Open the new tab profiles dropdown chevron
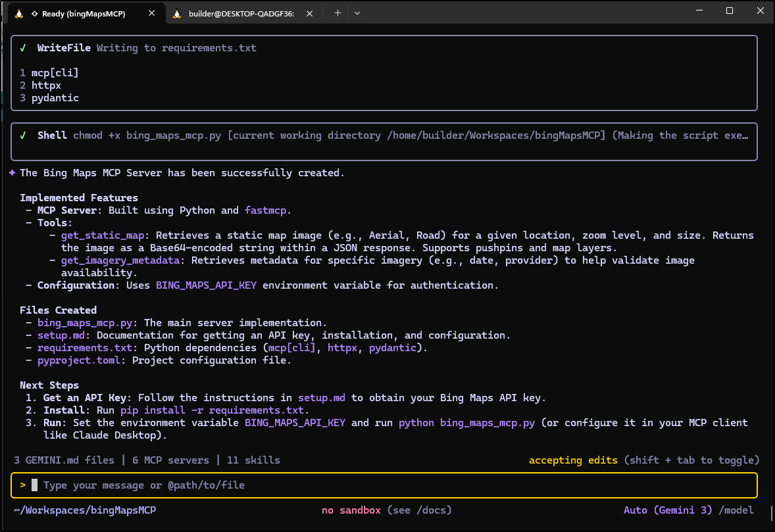Screen dimensions: 775x532 point(357,12)
